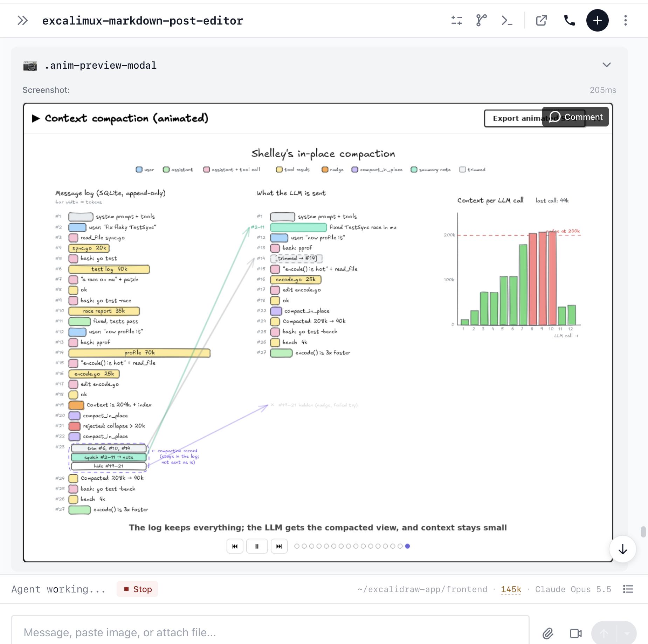
Task: Open the git branch icon
Action: (482, 21)
